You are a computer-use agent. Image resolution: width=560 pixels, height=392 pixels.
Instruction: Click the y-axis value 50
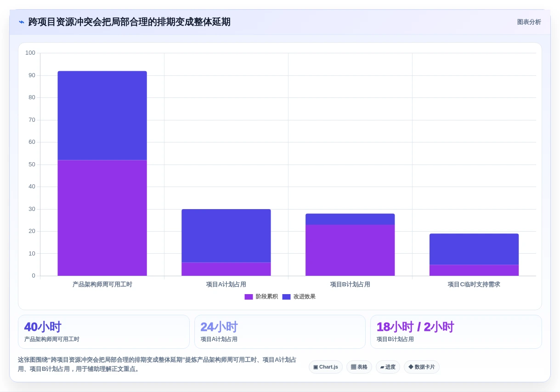(32, 165)
